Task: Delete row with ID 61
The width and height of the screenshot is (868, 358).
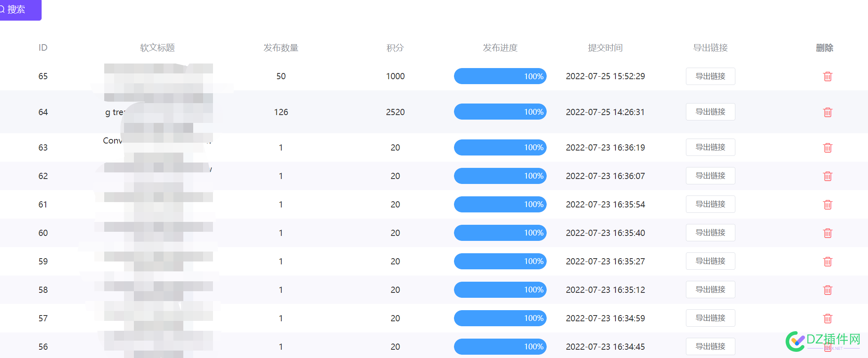Action: (x=828, y=205)
